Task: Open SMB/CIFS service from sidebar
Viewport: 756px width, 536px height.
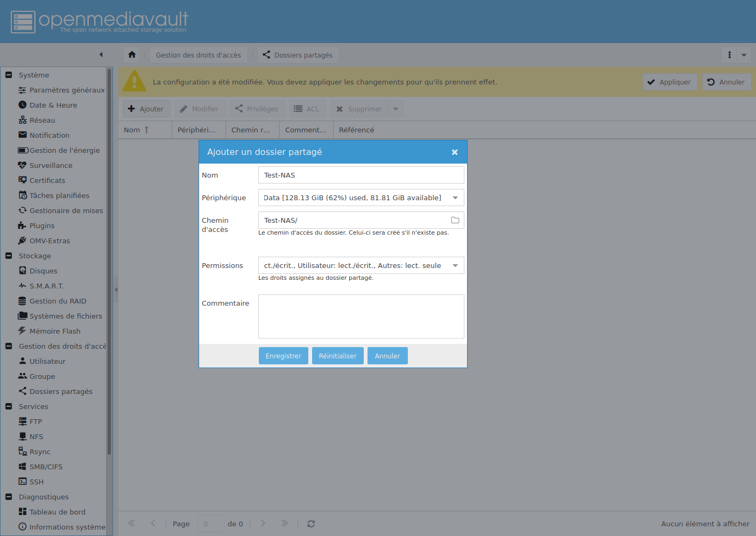Action: click(46, 467)
